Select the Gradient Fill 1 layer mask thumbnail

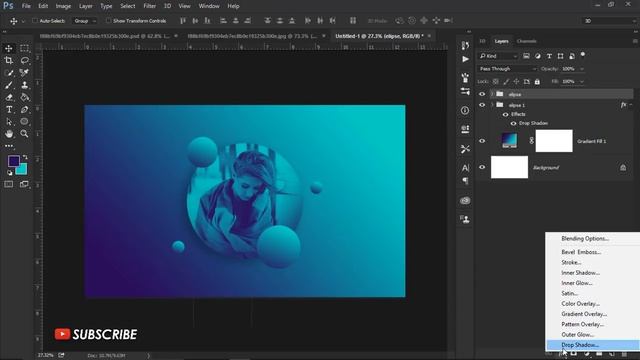coord(554,141)
